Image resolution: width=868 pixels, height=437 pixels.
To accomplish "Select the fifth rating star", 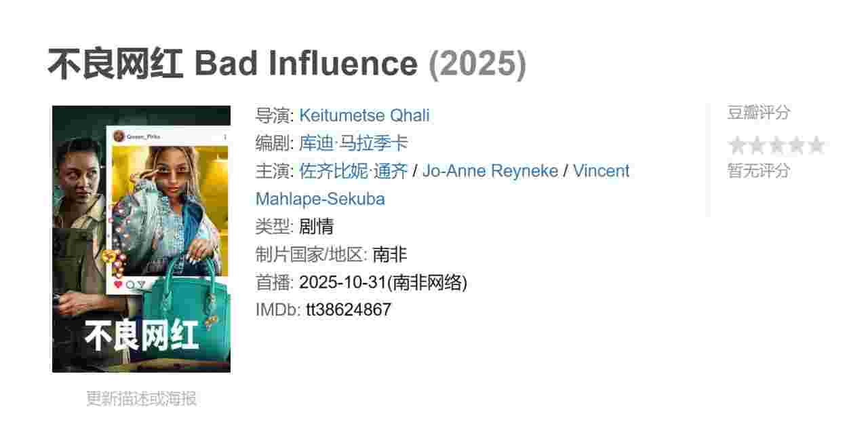I will pyautogui.click(x=816, y=145).
